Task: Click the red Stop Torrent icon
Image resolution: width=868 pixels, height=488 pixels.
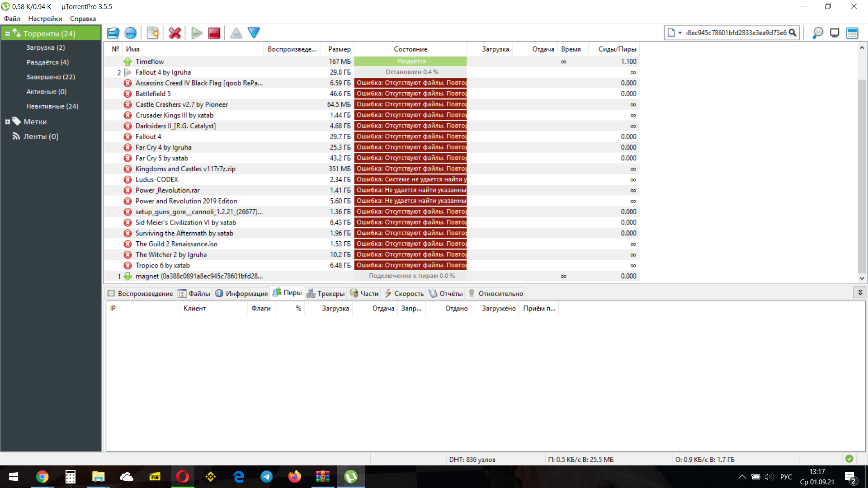Action: pyautogui.click(x=214, y=33)
